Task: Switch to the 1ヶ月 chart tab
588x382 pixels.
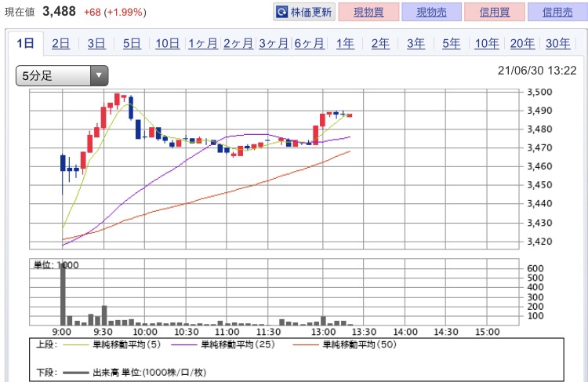Action: 202,43
